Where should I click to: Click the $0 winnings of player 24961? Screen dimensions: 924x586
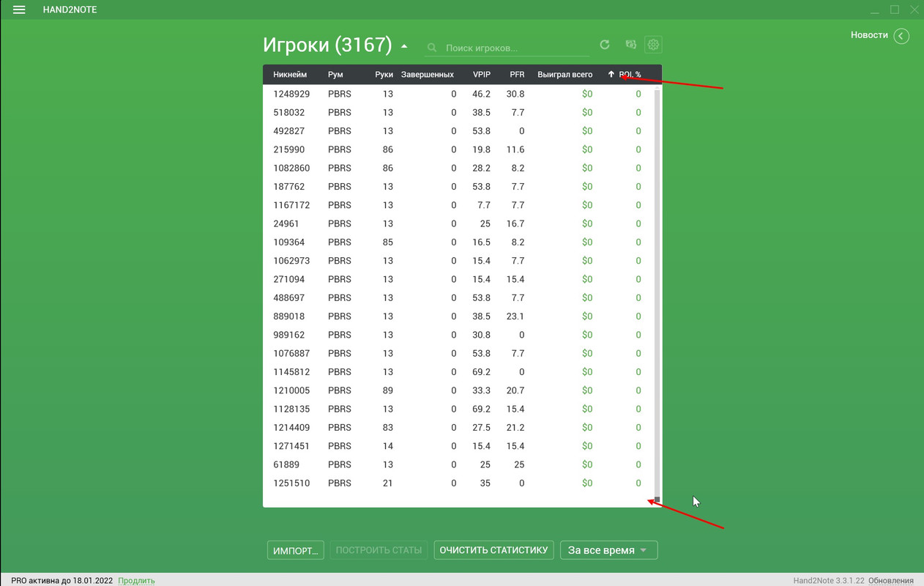(x=587, y=223)
